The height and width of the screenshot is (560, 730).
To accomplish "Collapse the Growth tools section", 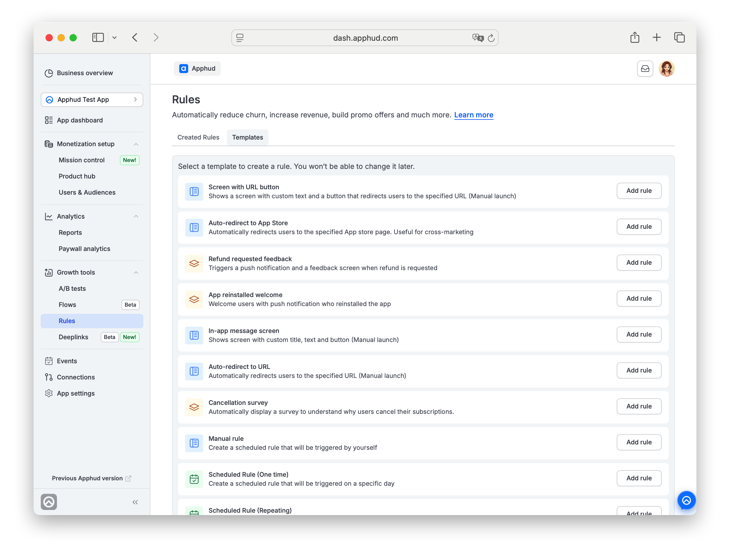I will (x=136, y=273).
